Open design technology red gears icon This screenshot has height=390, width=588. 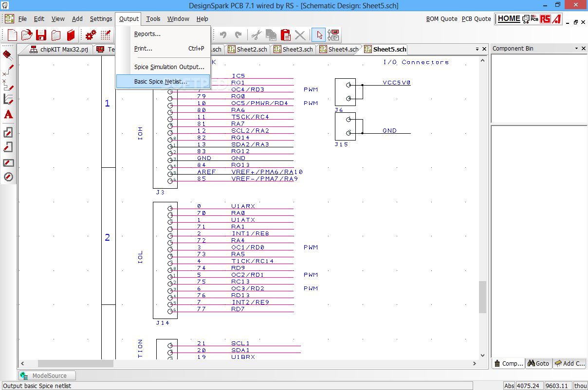pos(91,35)
